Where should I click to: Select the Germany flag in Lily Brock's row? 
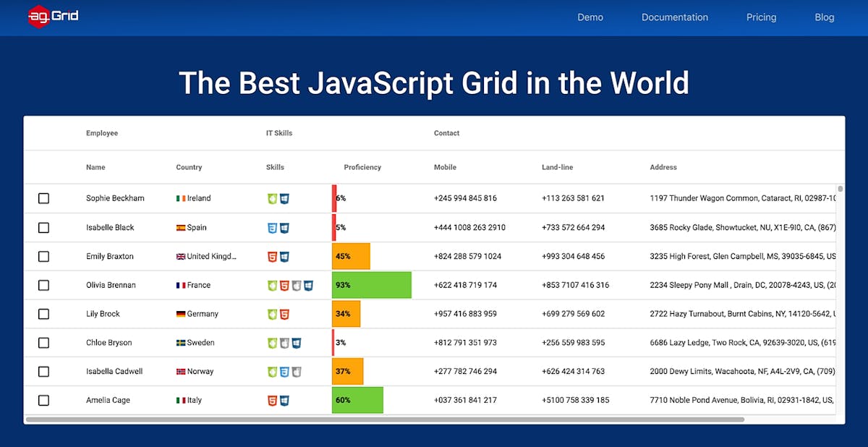point(179,314)
